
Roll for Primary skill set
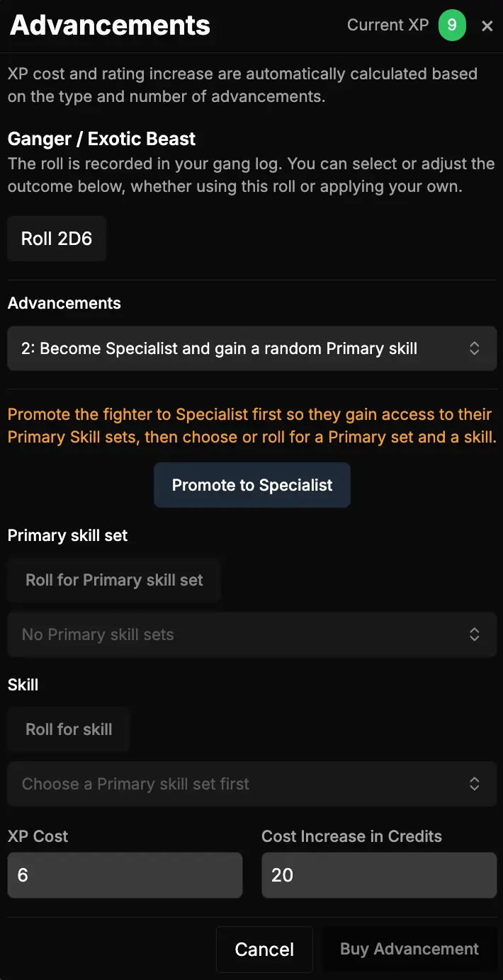pos(114,581)
